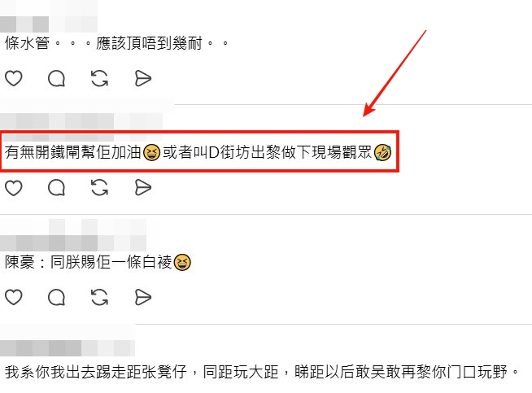
Task: Share the 條水管 comment via send icon
Action: click(142, 78)
